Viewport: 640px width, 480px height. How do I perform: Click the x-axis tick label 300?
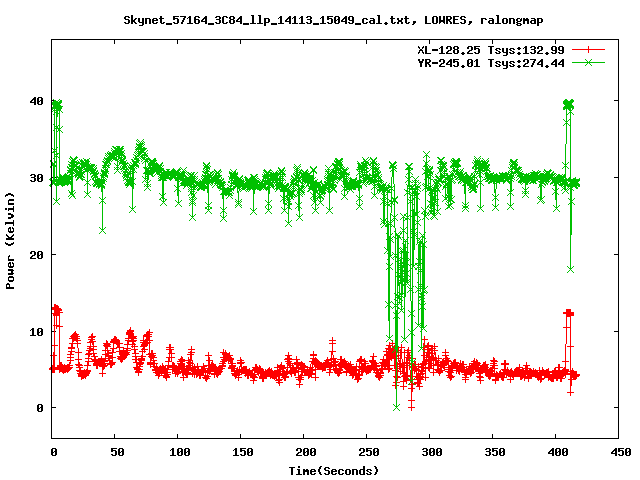432,452
